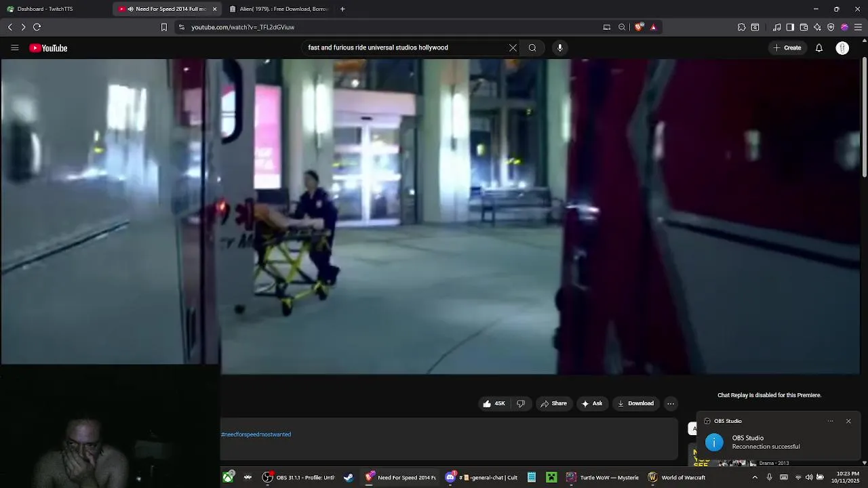
Task: Click the "Chat Replay is disabled" text
Action: tap(770, 395)
